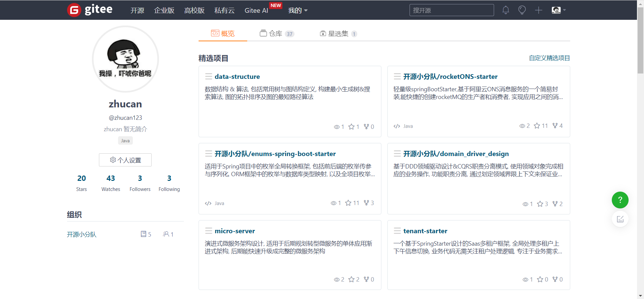The height and width of the screenshot is (299, 644).
Task: Click the lightbulb ideas icon
Action: [x=522, y=10]
